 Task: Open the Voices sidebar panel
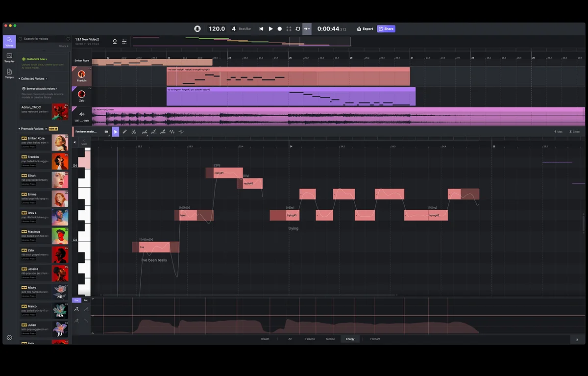[x=9, y=42]
